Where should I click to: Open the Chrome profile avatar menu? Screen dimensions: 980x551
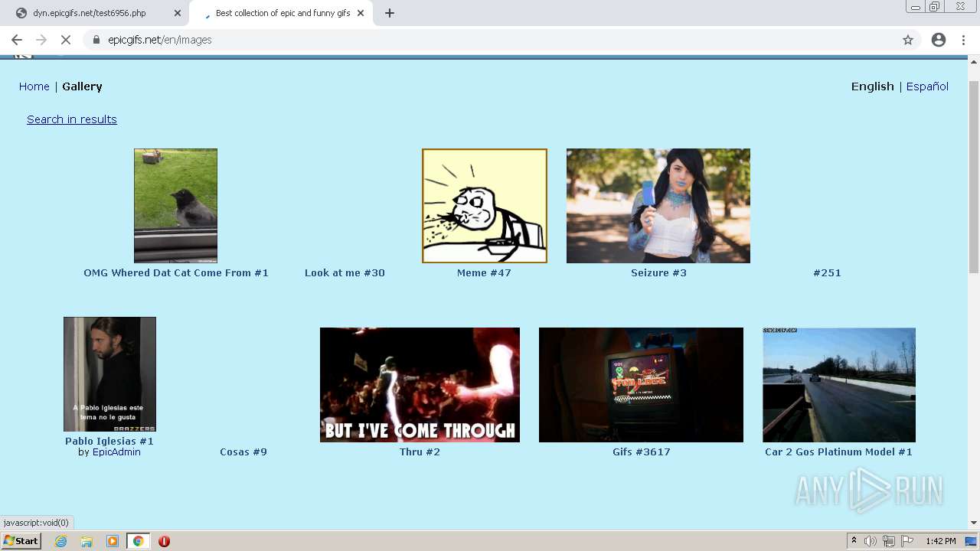[x=939, y=40]
